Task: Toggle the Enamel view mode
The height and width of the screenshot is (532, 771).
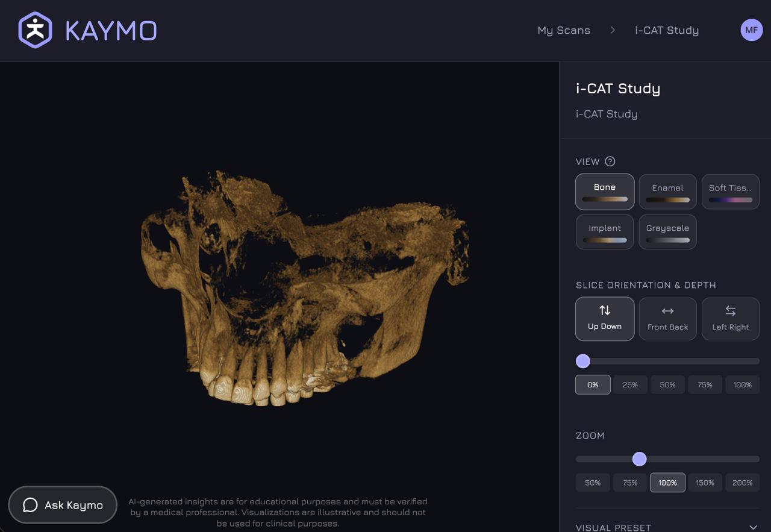Action: click(667, 191)
